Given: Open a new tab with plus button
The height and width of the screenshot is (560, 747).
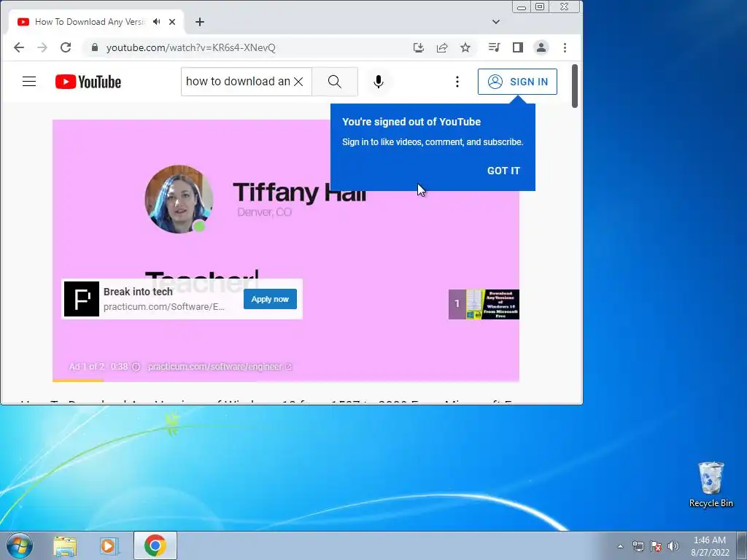Looking at the screenshot, I should (200, 22).
